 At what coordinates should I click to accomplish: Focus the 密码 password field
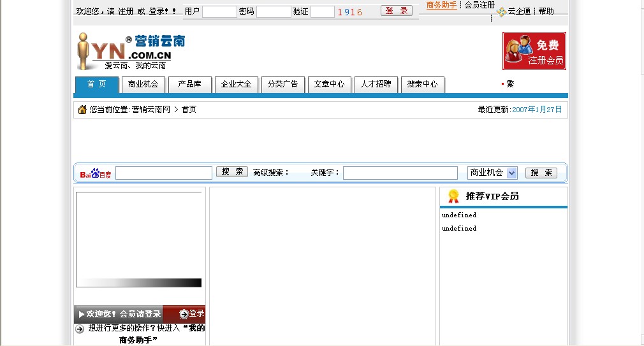click(x=274, y=11)
